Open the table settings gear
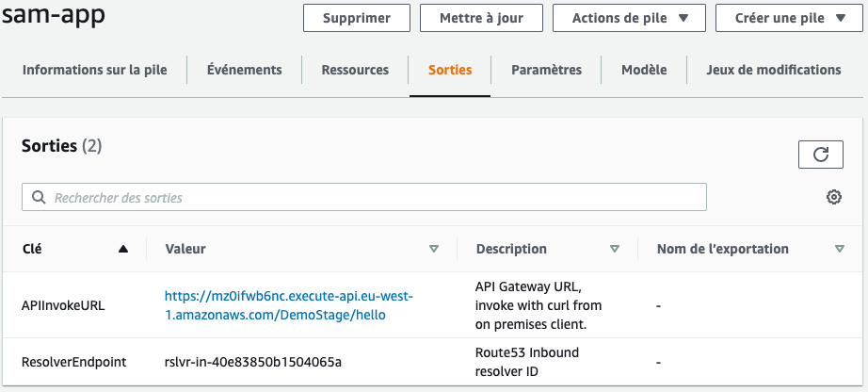 833,197
